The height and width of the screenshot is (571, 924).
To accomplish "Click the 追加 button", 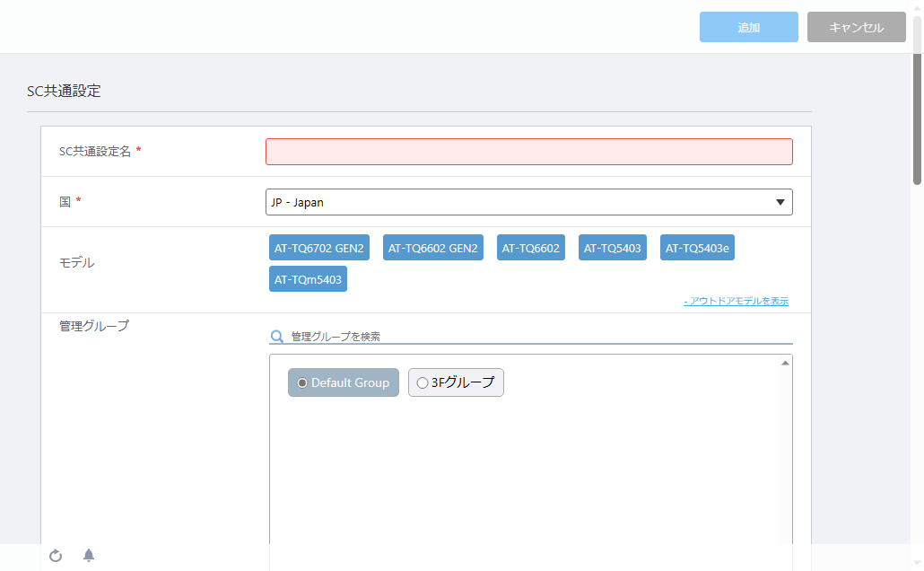I will [x=749, y=27].
